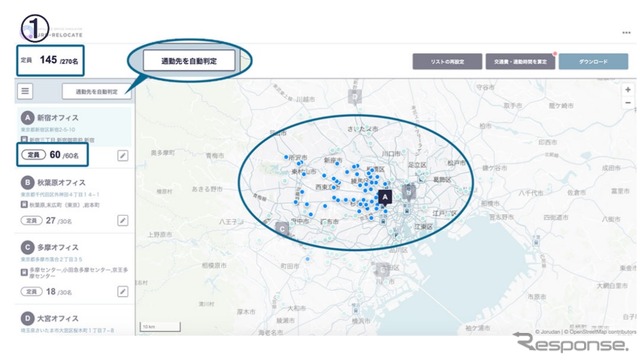Edit the 新宿オフィス capacity pencil icon
This screenshot has height=364, width=640.
[123, 155]
